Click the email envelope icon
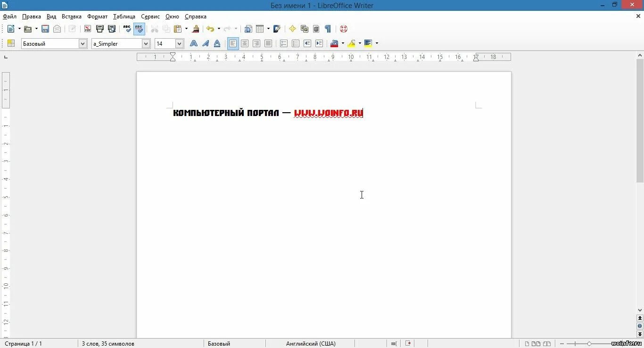This screenshot has width=644, height=348. (x=57, y=29)
